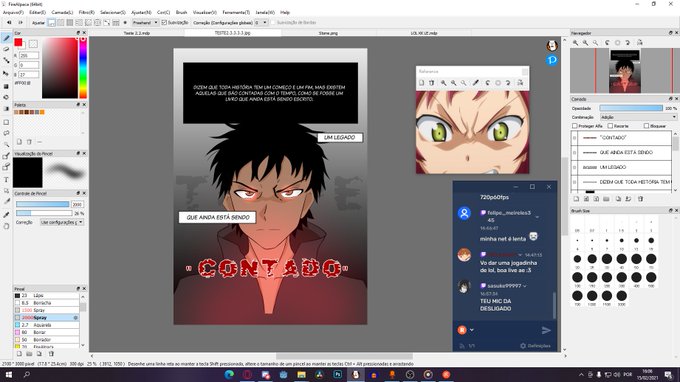This screenshot has height=382, width=680.
Task: Click Undo arrow in top toolbar
Action: pyautogui.click(x=9, y=23)
